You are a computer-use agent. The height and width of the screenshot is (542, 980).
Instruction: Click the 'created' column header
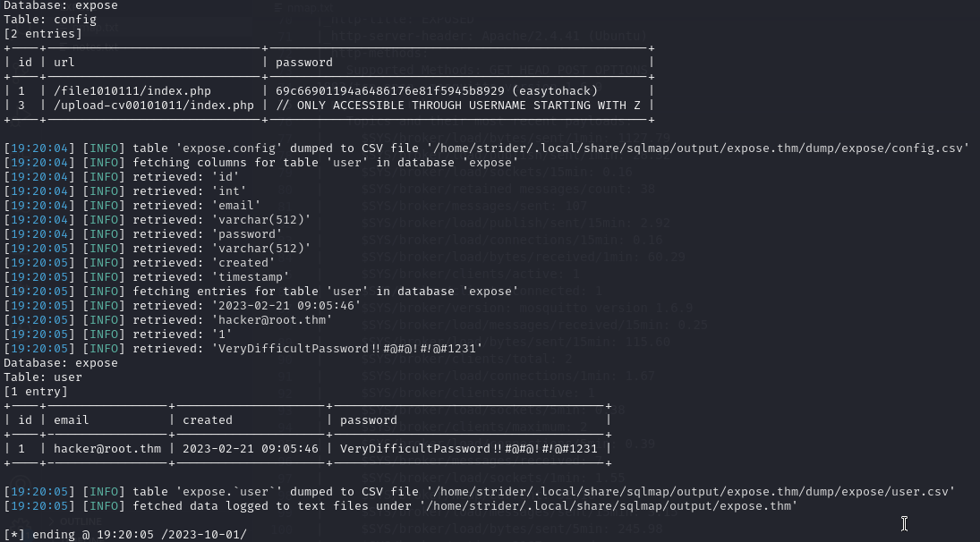[x=208, y=420]
